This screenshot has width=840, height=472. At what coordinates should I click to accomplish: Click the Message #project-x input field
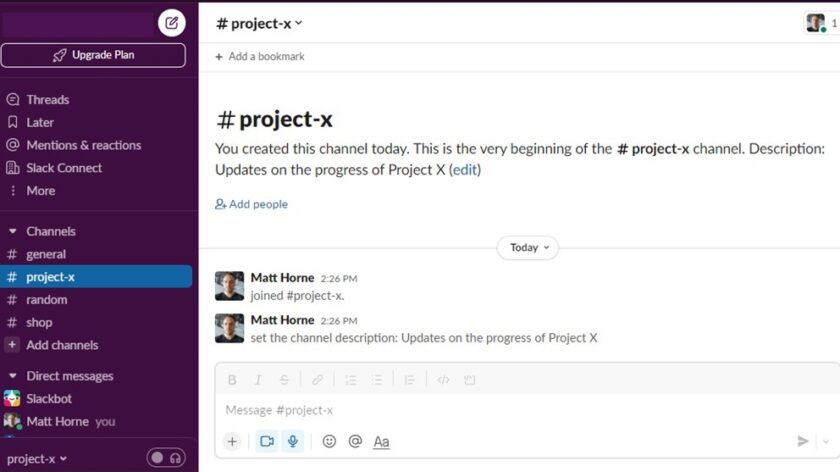point(500,410)
